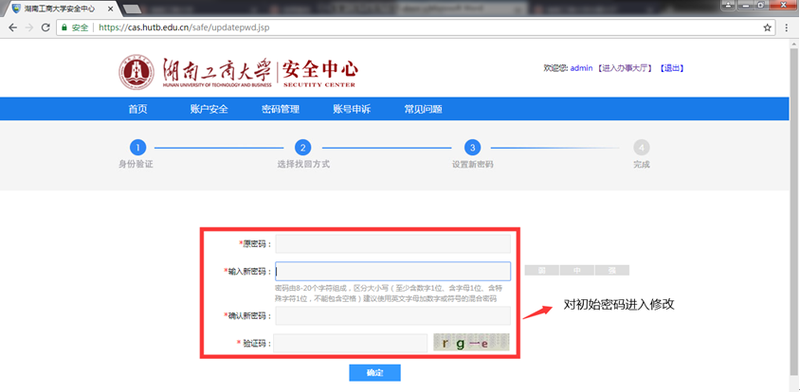Viewport: 800px width, 392px height.
Task: Click the 安全中心 heading text
Action: (320, 70)
